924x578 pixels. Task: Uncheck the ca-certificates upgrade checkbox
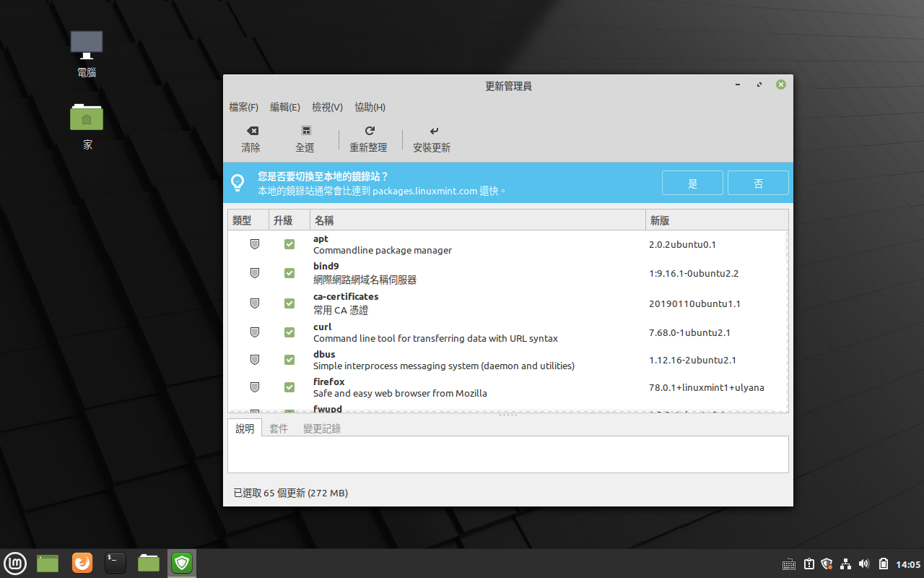point(289,303)
